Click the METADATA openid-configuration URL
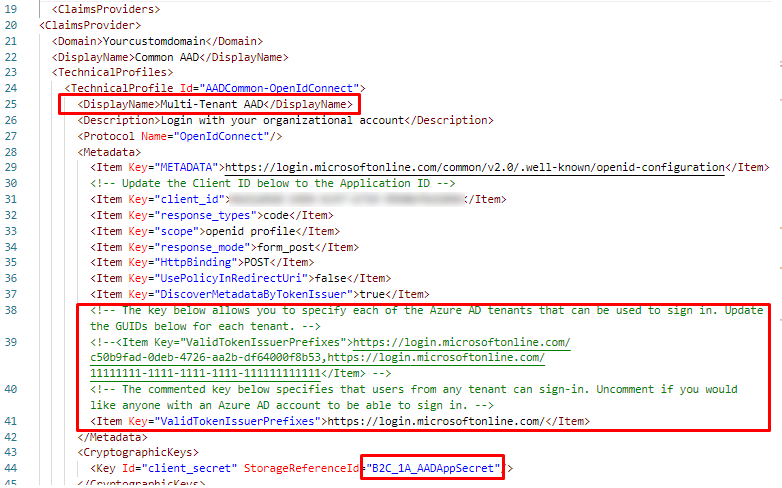This screenshot has width=782, height=488. point(474,167)
